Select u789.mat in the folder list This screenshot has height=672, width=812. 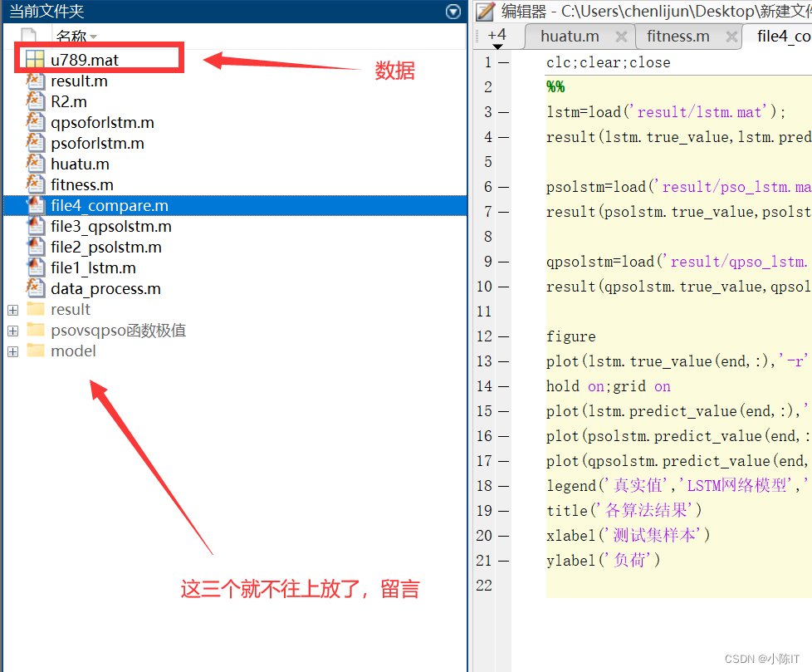(x=85, y=60)
